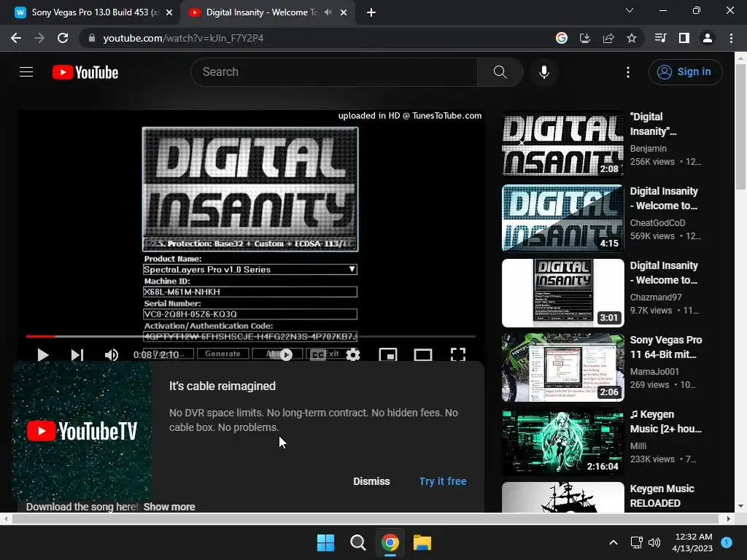The width and height of the screenshot is (747, 560).
Task: Share this page from address bar
Action: coord(608,38)
